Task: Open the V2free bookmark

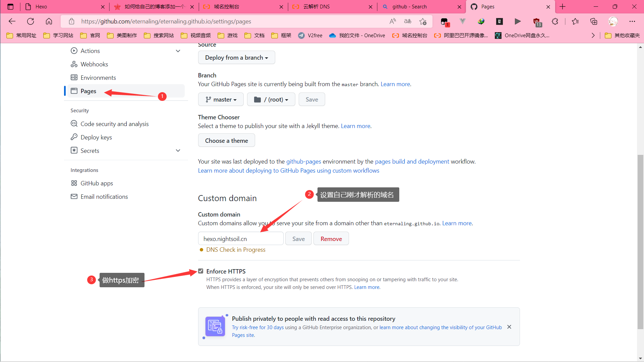Action: pyautogui.click(x=310, y=36)
